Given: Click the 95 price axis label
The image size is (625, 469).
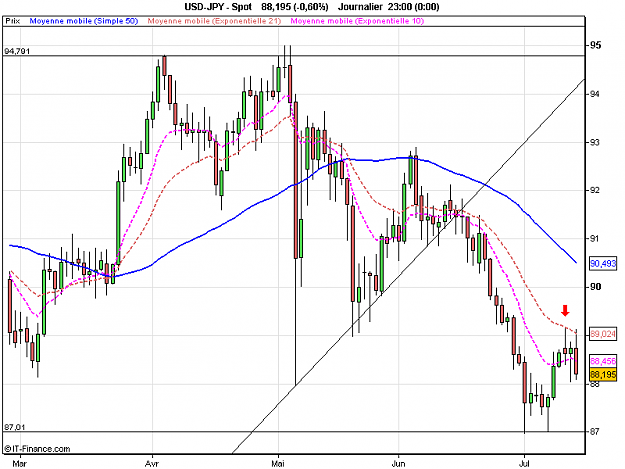Looking at the screenshot, I should coord(596,45).
